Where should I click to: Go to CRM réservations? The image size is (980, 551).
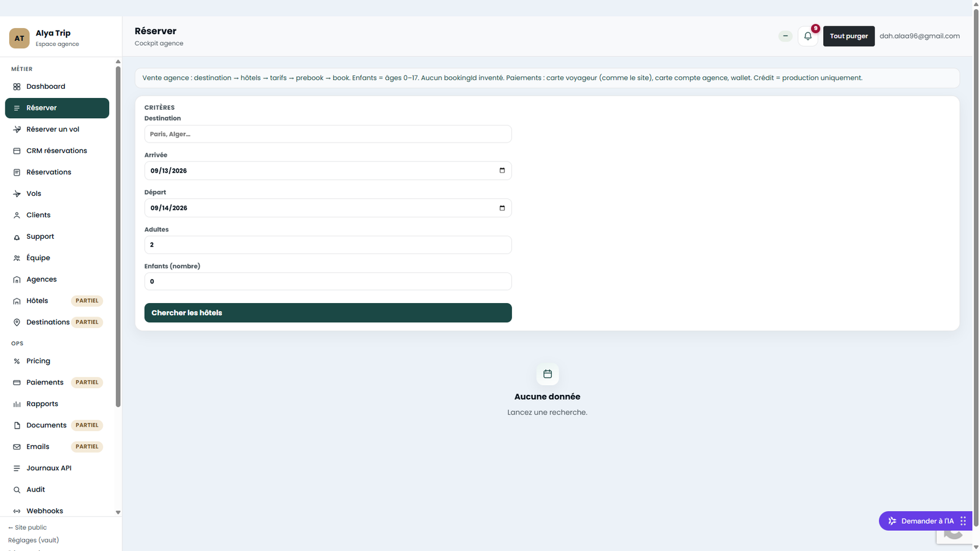[57, 151]
